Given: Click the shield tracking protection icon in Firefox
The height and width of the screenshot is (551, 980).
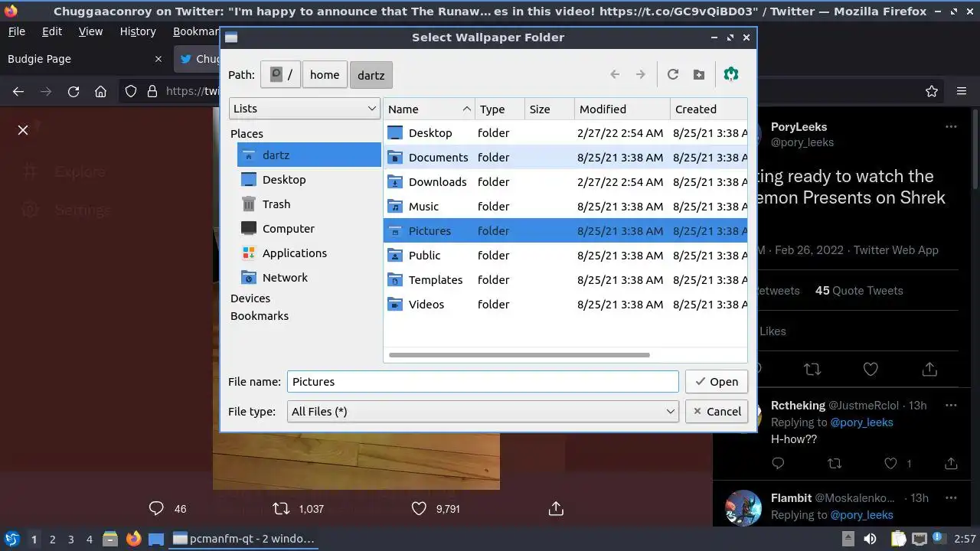Looking at the screenshot, I should 131,91.
